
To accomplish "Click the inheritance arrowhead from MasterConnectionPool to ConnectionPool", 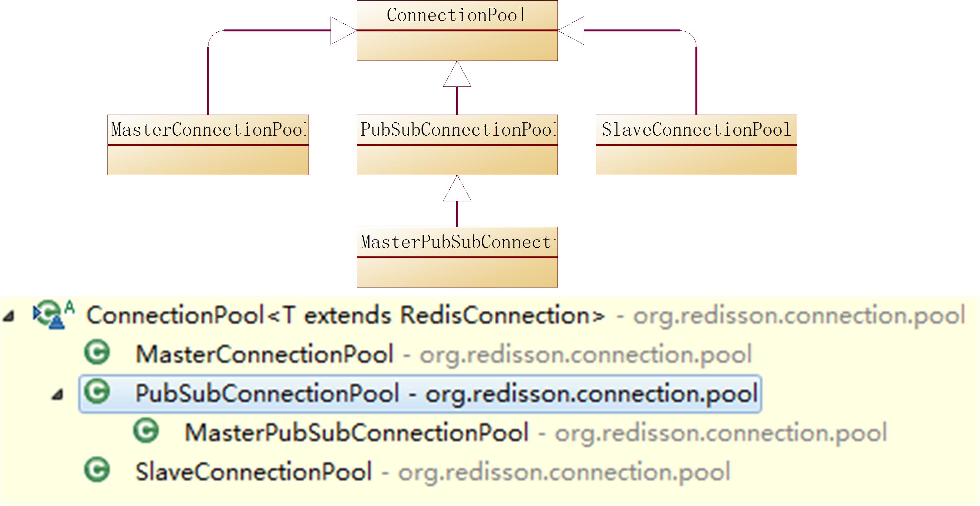I will [x=344, y=30].
